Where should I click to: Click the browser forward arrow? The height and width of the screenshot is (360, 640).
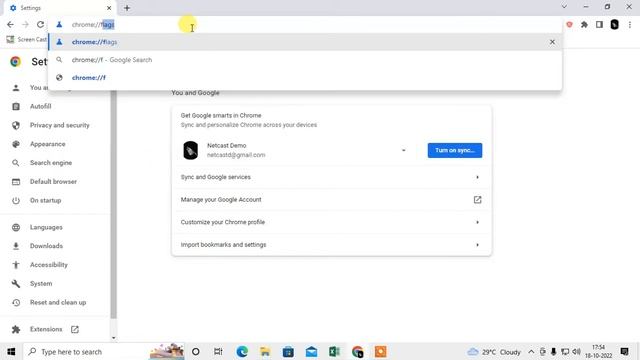pos(25,24)
